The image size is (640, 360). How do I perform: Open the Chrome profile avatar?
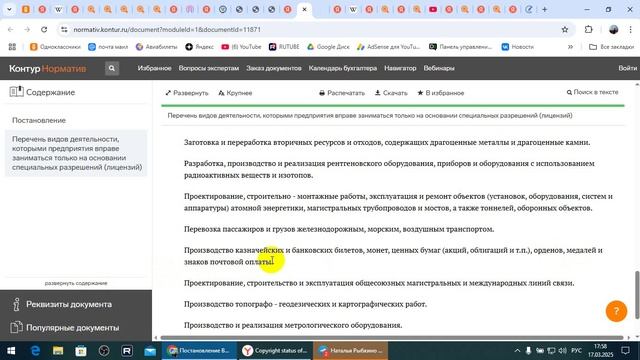pyautogui.click(x=613, y=29)
